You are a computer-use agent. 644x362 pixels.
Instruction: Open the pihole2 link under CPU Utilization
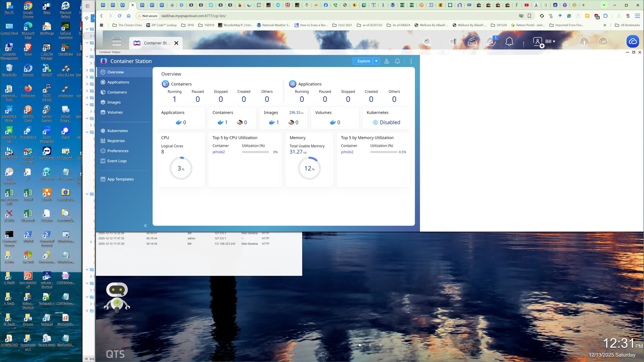(219, 152)
